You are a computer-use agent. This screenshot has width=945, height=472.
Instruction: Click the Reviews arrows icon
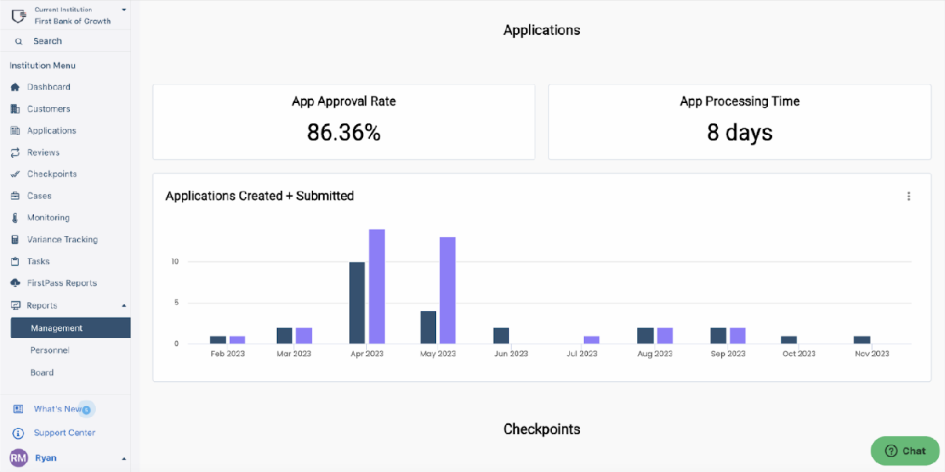pos(15,153)
